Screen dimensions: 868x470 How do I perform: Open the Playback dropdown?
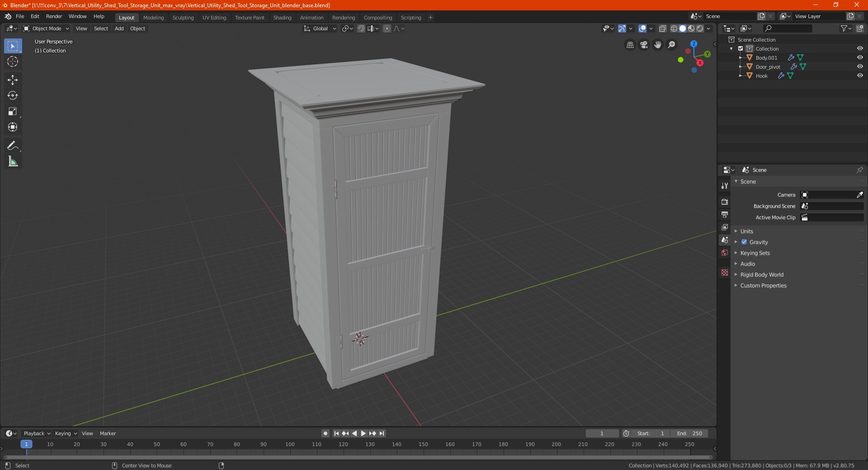pos(37,433)
